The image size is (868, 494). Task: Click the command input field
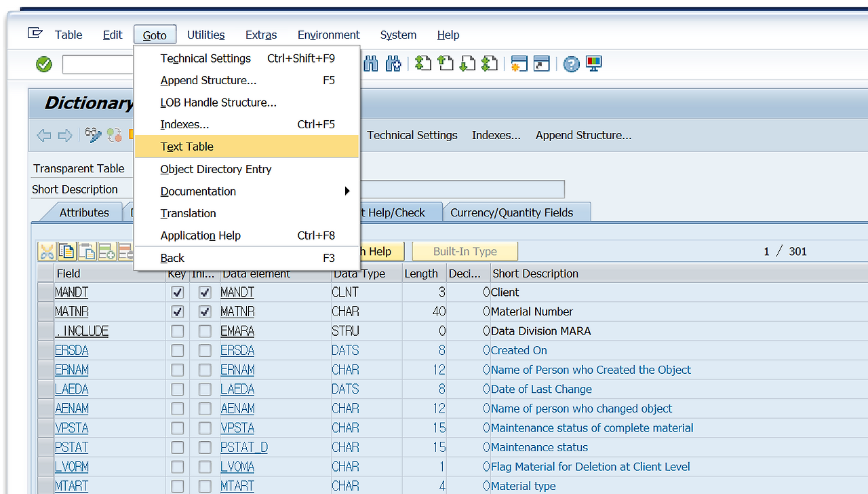[x=98, y=64]
